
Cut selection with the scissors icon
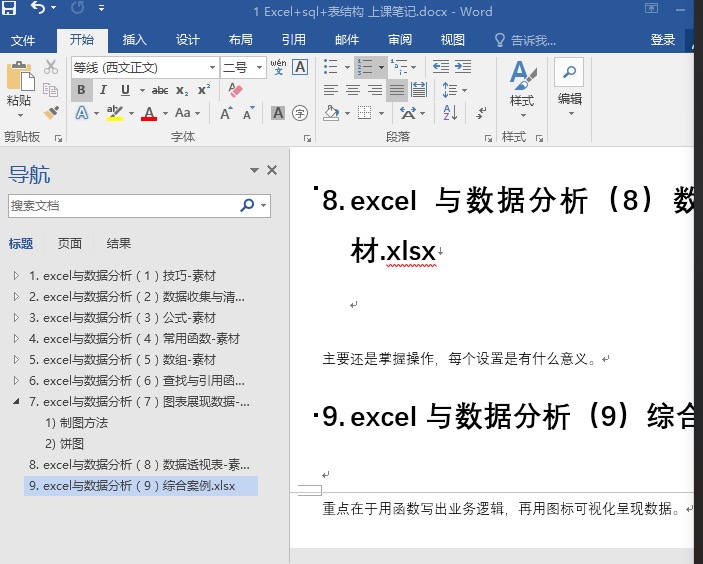[x=51, y=67]
